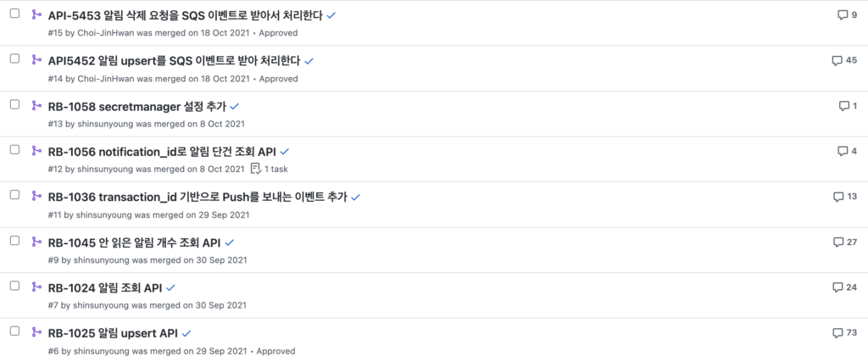868x362 pixels.
Task: Tick the checkbox for RB-1058 secretmanager
Action: pos(15,104)
